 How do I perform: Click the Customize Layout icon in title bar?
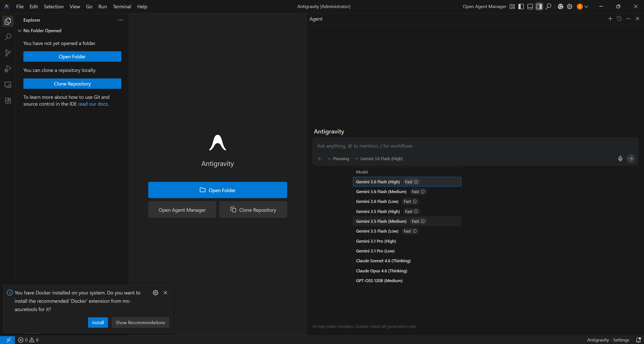tap(512, 7)
